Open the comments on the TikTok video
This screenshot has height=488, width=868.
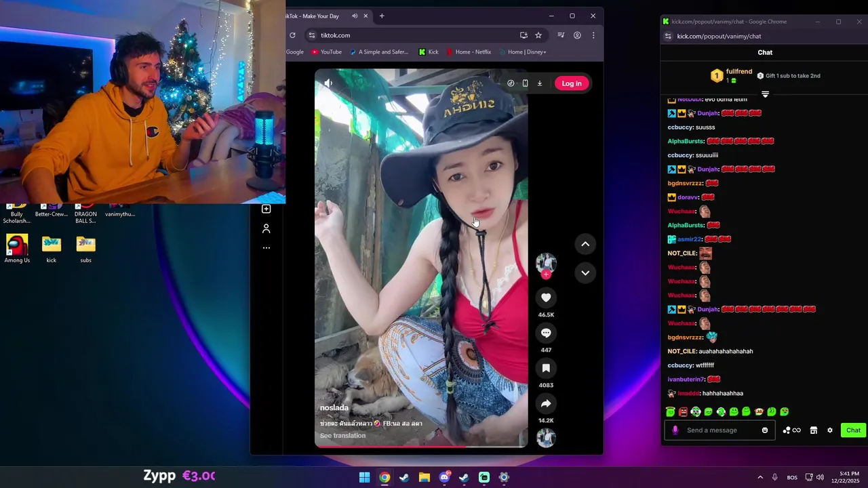[546, 333]
